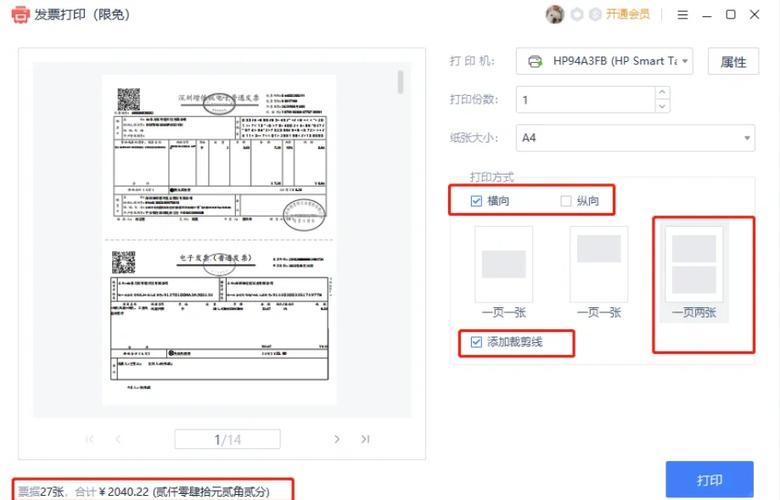
Task: Click the preview vertical scrollbar
Action: click(400, 82)
